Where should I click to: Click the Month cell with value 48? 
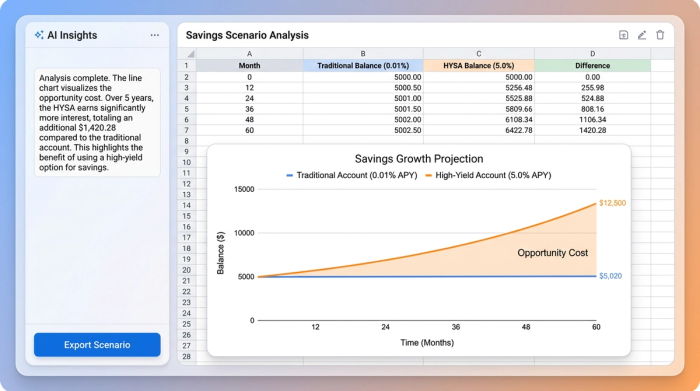[250, 120]
